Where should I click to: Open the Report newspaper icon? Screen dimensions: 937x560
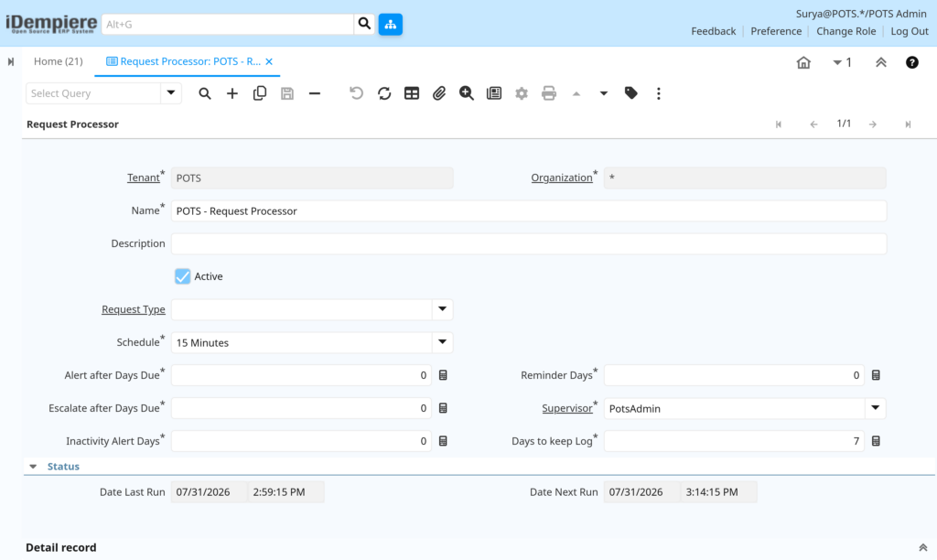pyautogui.click(x=494, y=93)
